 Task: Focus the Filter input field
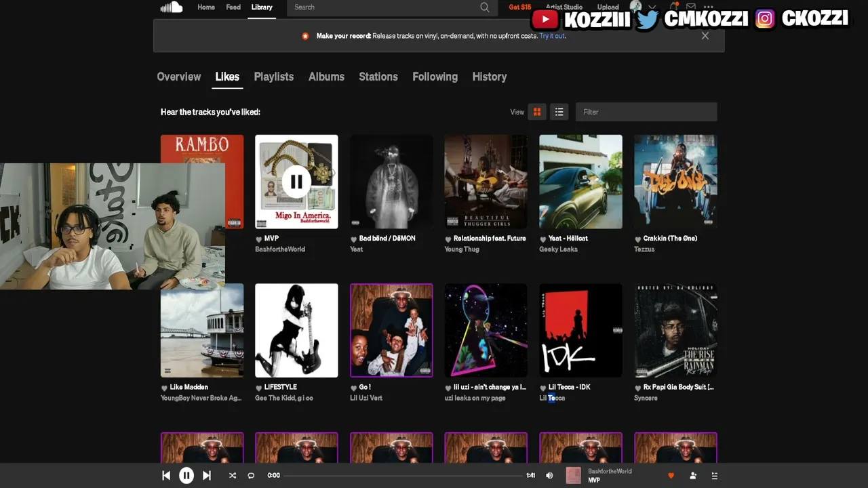click(646, 112)
